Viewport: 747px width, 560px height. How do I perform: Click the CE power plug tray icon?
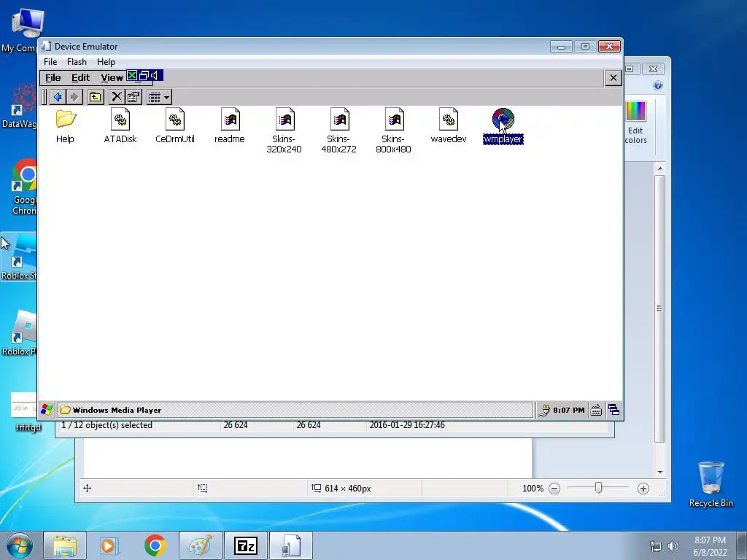tap(544, 410)
